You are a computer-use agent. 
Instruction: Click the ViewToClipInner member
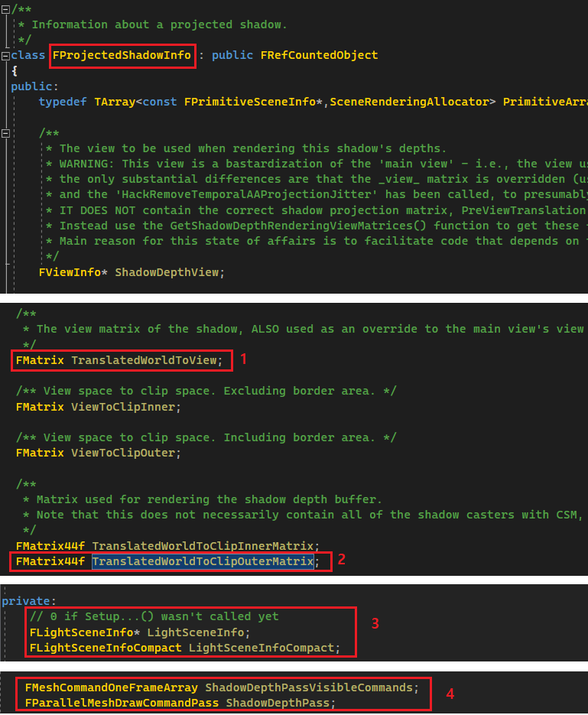click(123, 407)
